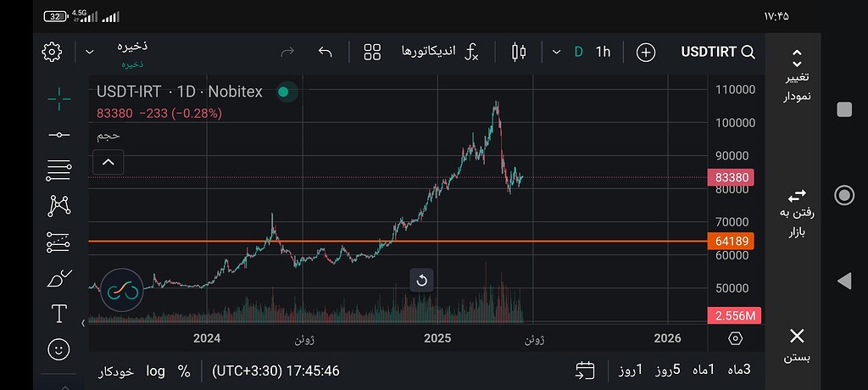868x390 pixels.
Task: Select the crosshair cursor tool
Action: tap(58, 99)
